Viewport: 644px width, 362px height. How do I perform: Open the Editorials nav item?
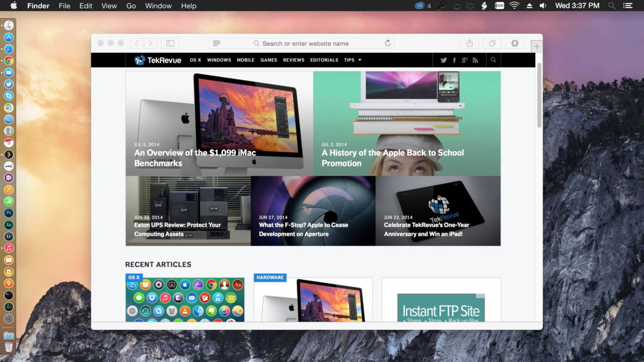pos(324,60)
